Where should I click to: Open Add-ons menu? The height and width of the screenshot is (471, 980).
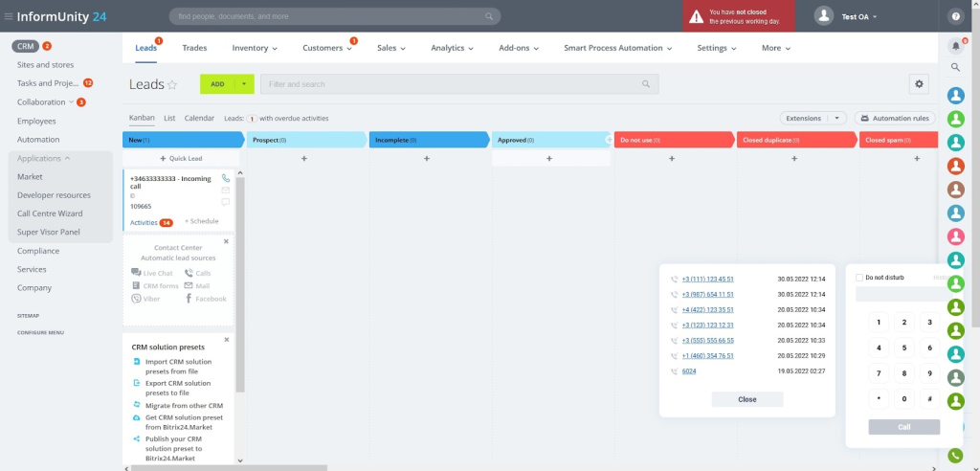[x=519, y=48]
